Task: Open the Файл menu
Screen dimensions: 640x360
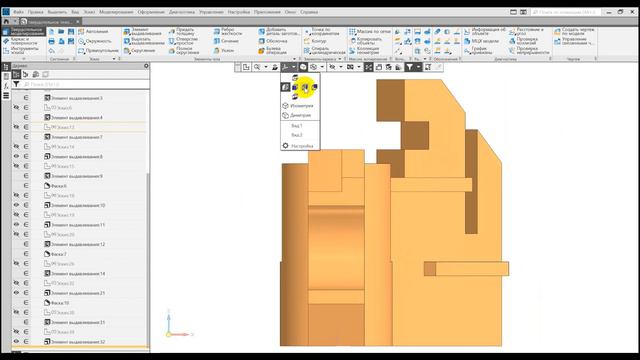Action: coord(18,12)
